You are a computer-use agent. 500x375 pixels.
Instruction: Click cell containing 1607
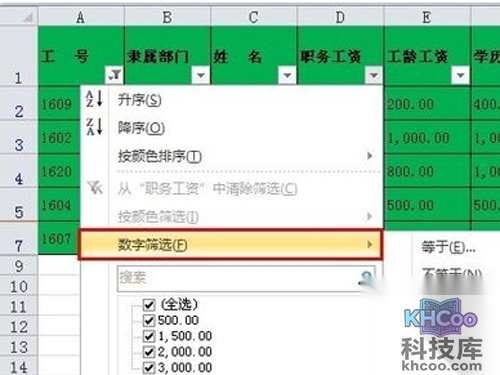pyautogui.click(x=59, y=238)
